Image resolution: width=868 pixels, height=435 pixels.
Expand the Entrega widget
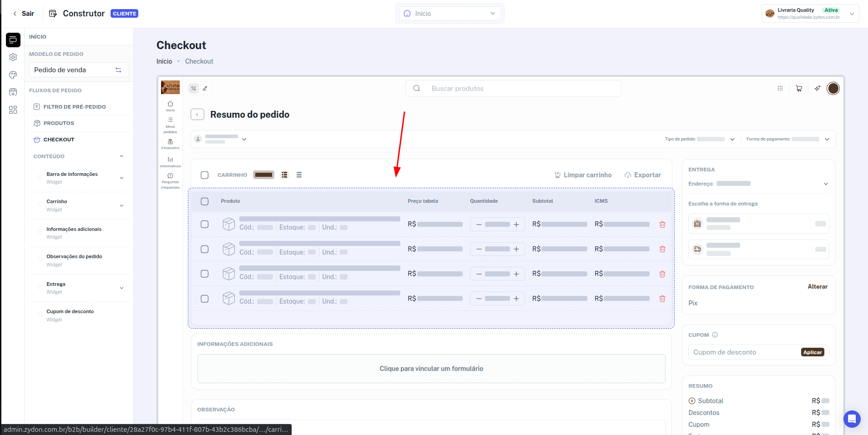coord(121,288)
